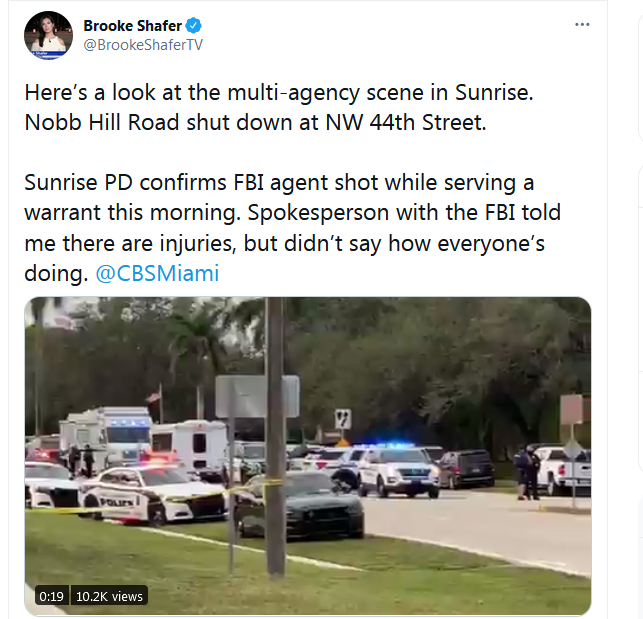Click the white SUV with blue lights
The height and width of the screenshot is (619, 643).
click(x=398, y=470)
